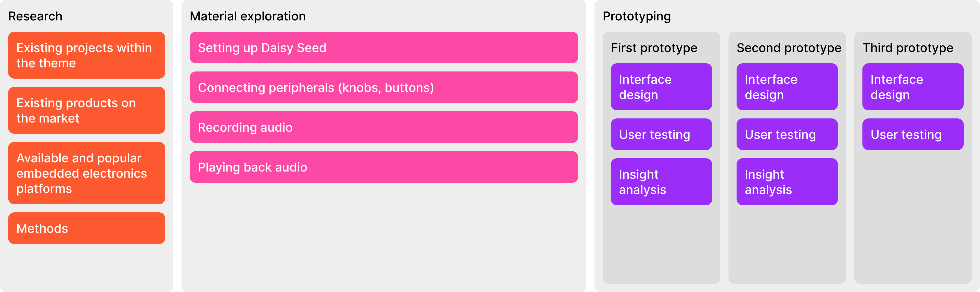
Task: Select User testing under First prototype
Action: click(661, 135)
